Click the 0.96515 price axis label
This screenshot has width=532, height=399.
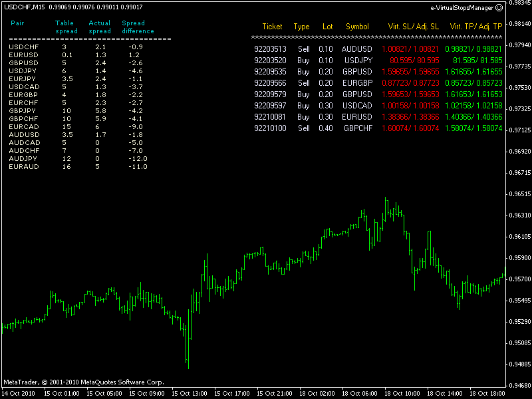(x=520, y=194)
